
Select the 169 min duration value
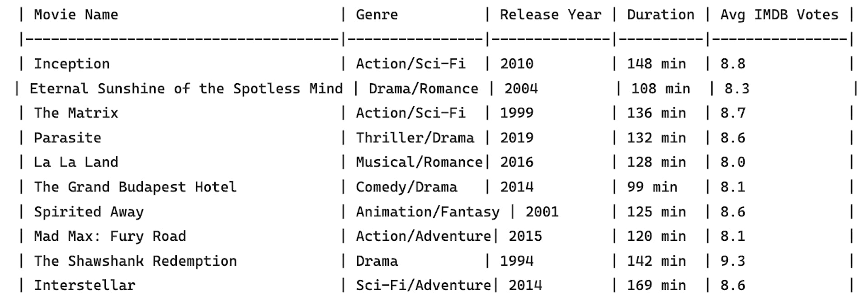656,286
